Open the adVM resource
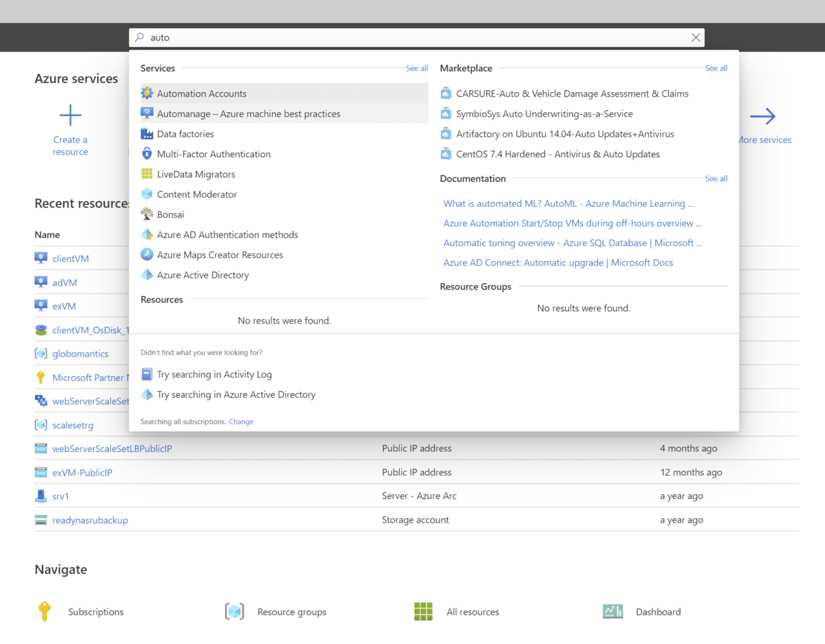Viewport: 825px width, 644px height. pos(64,282)
